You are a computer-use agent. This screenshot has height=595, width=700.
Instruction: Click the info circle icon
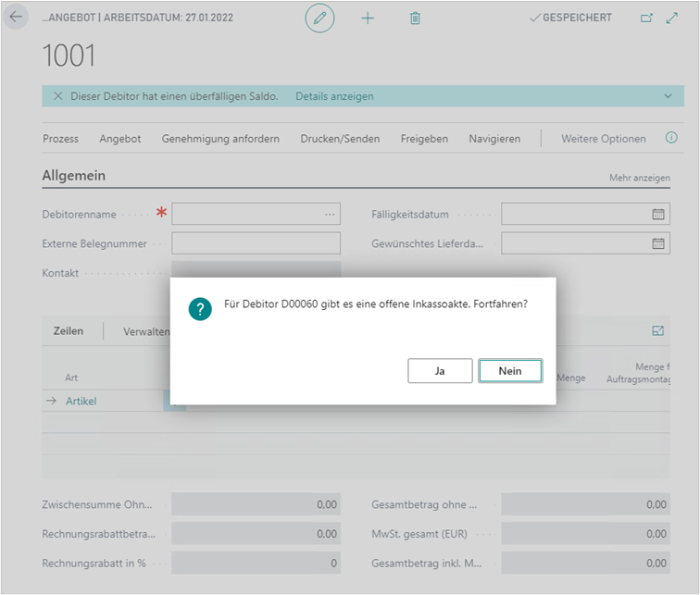pyautogui.click(x=671, y=138)
